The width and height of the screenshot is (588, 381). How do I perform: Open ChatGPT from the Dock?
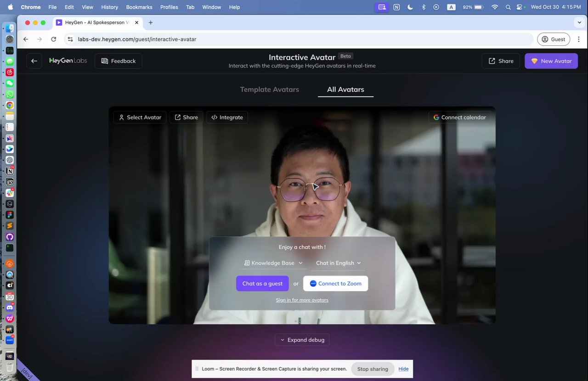coord(10,160)
